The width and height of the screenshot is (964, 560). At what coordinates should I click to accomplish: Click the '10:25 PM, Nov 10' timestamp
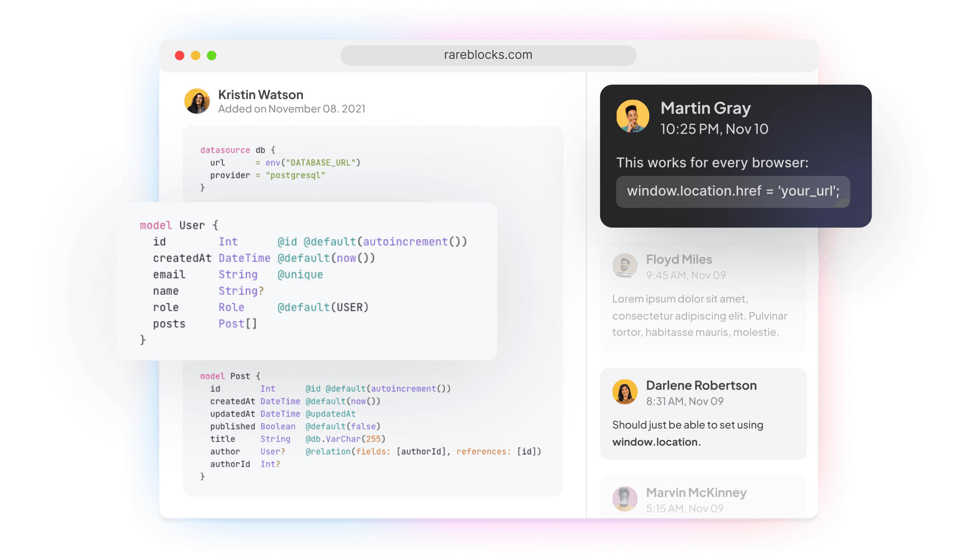pos(714,129)
